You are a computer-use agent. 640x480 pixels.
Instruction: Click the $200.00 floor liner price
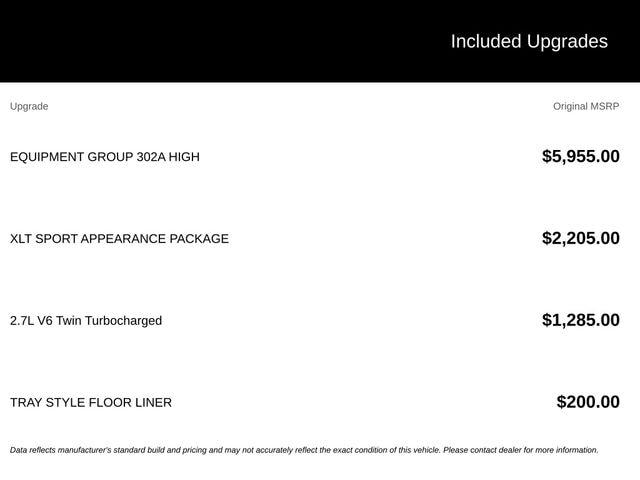tap(588, 402)
